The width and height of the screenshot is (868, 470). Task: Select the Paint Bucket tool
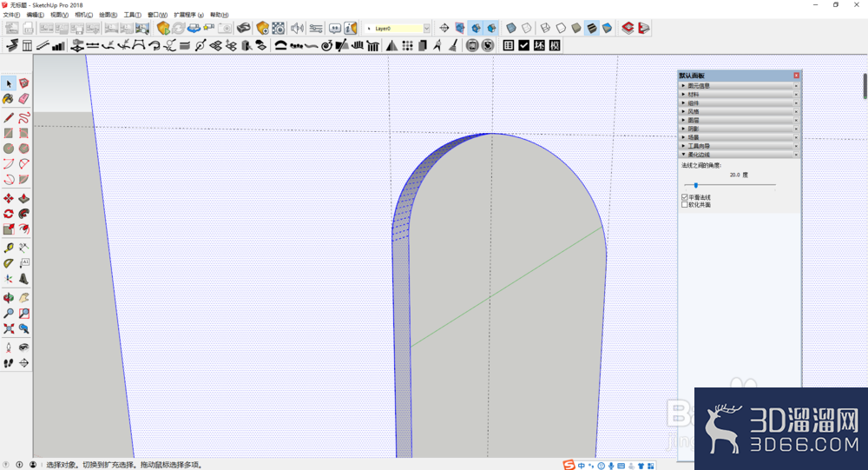9,99
